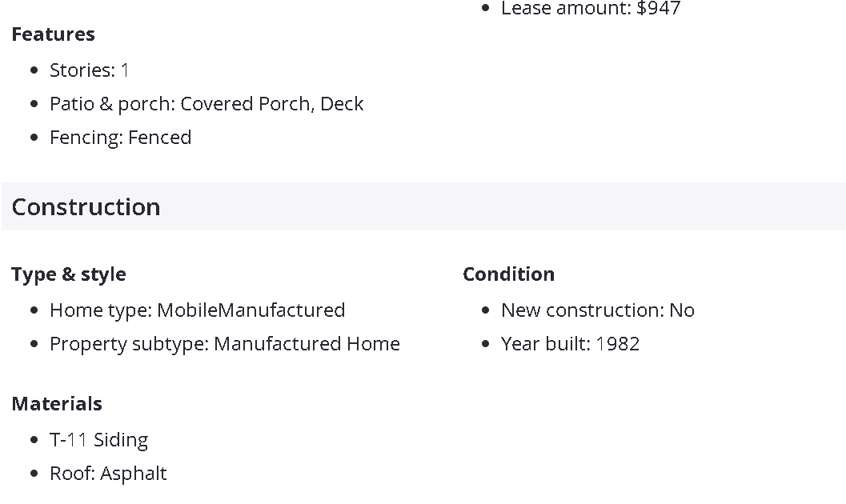Select the Roof: Asphalt list item
Viewport: 846px width, 504px height.
click(108, 474)
